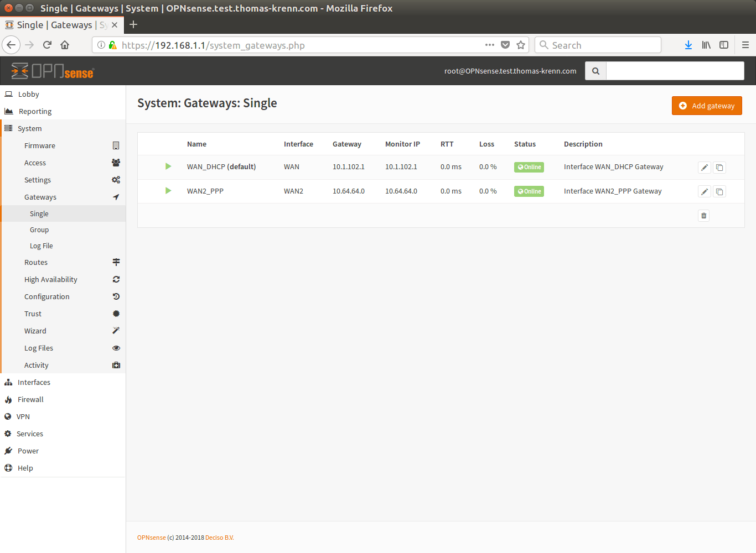Open the Firefox hamburger menu
This screenshot has height=553, width=756.
pyautogui.click(x=745, y=45)
